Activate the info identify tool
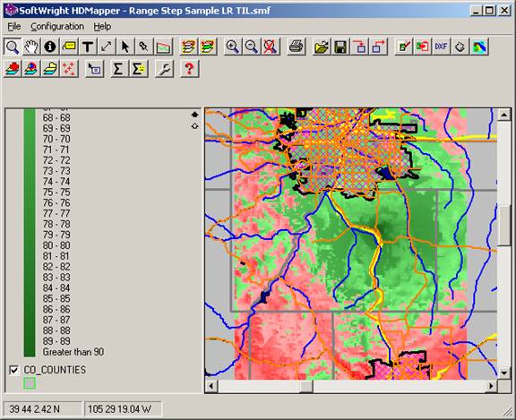Viewport: 516px width, 420px height. coord(50,47)
